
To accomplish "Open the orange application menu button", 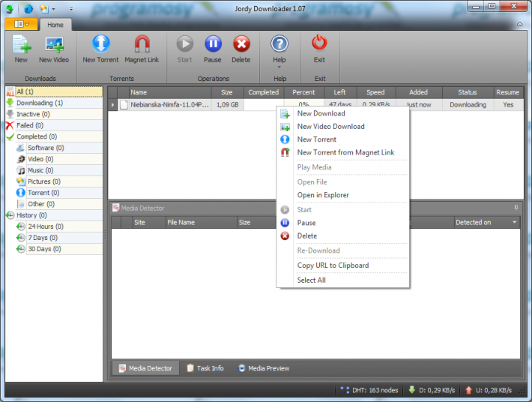I will pos(22,24).
